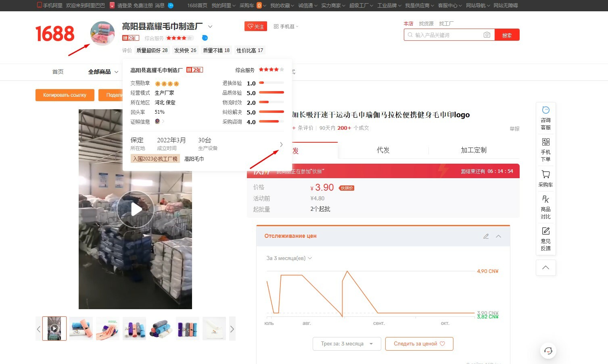Viewport: 608px width, 364px height.
Task: Show next thumbnails with right arrow
Action: (x=232, y=329)
